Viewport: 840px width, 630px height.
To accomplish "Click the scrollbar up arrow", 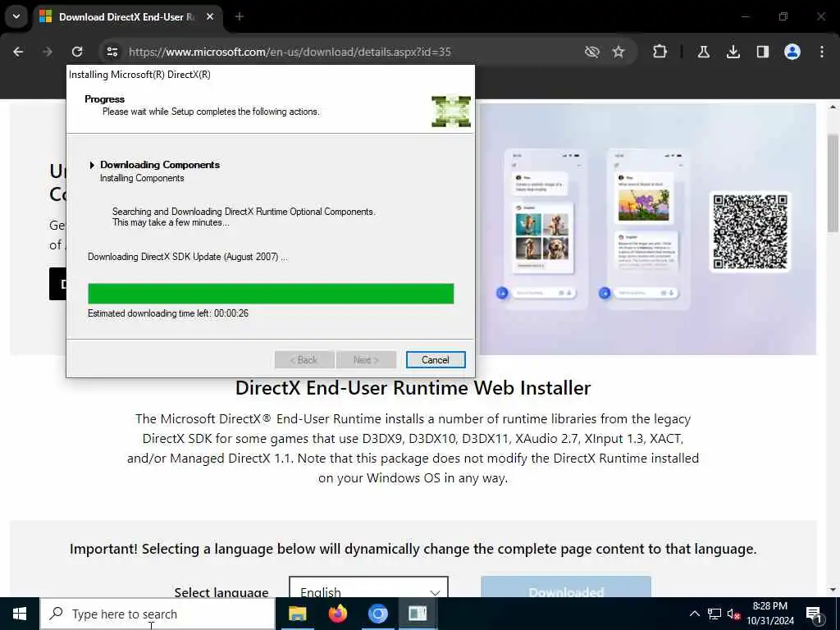I will 833,107.
